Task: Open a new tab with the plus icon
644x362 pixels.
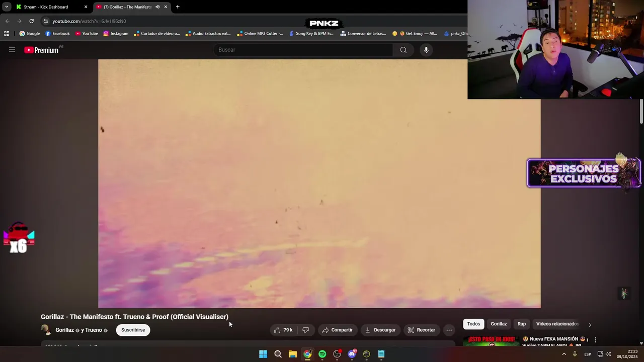Action: pyautogui.click(x=178, y=7)
